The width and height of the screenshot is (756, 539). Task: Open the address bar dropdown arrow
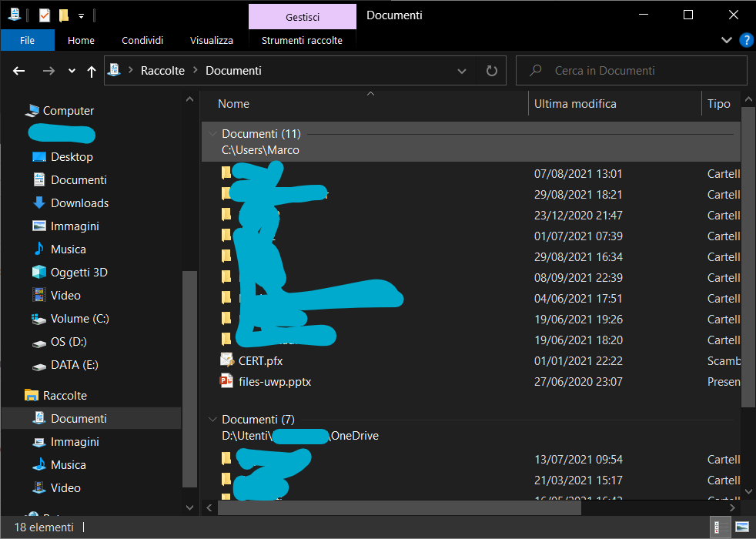pyautogui.click(x=462, y=70)
